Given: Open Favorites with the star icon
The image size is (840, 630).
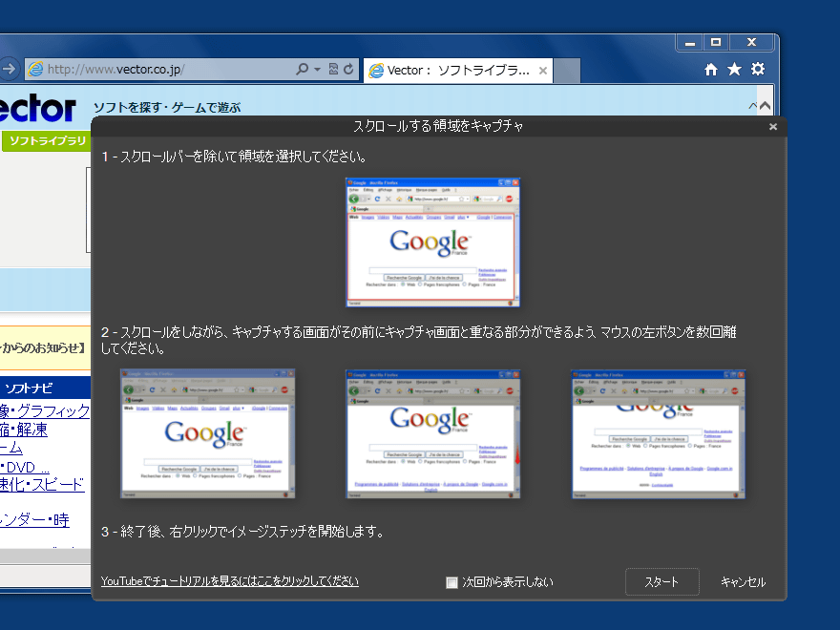Looking at the screenshot, I should tap(734, 69).
